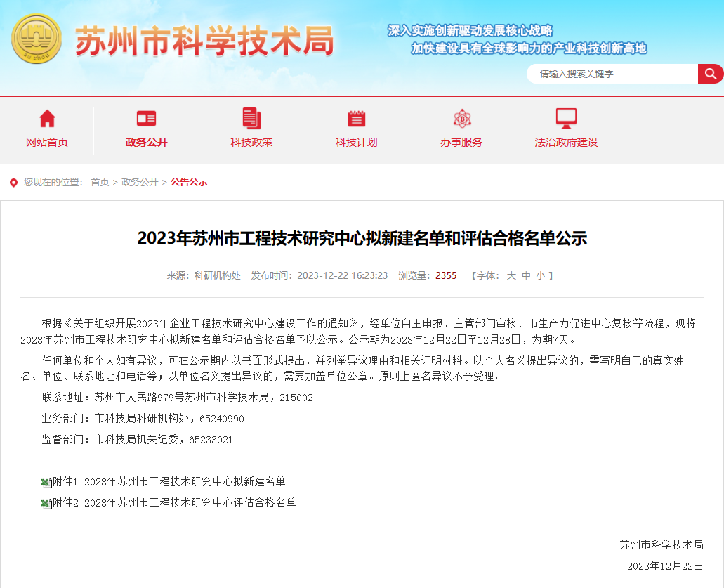
Task: Open 公告公示 breadcrumb link
Action: 189,182
